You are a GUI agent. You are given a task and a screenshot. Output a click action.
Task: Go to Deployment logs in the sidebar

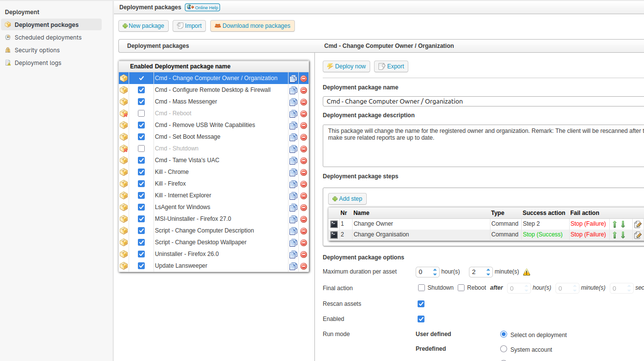(x=38, y=63)
